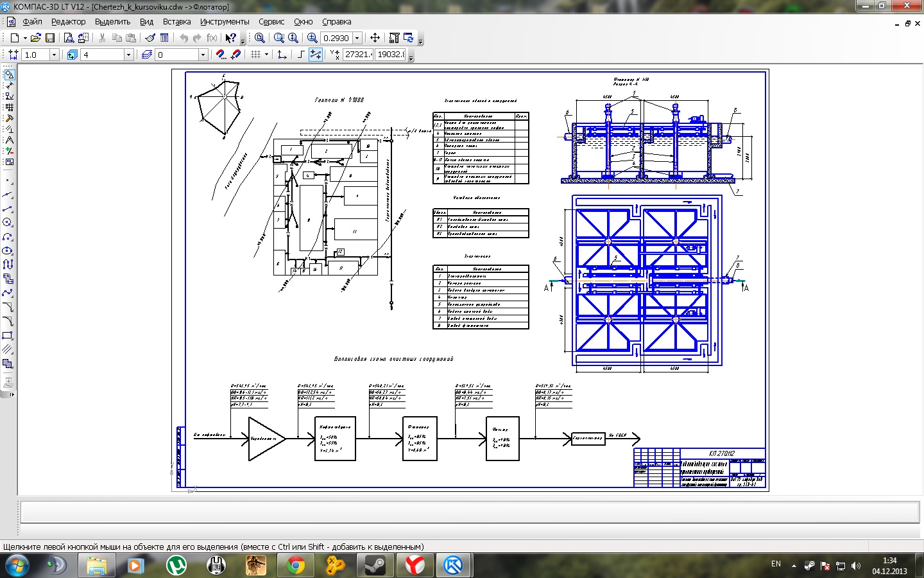Activate the context help pointer icon

[x=231, y=38]
